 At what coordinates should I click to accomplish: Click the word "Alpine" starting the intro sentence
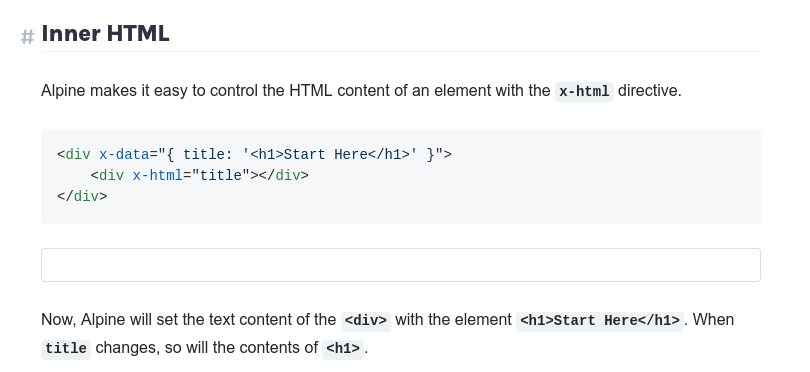64,91
